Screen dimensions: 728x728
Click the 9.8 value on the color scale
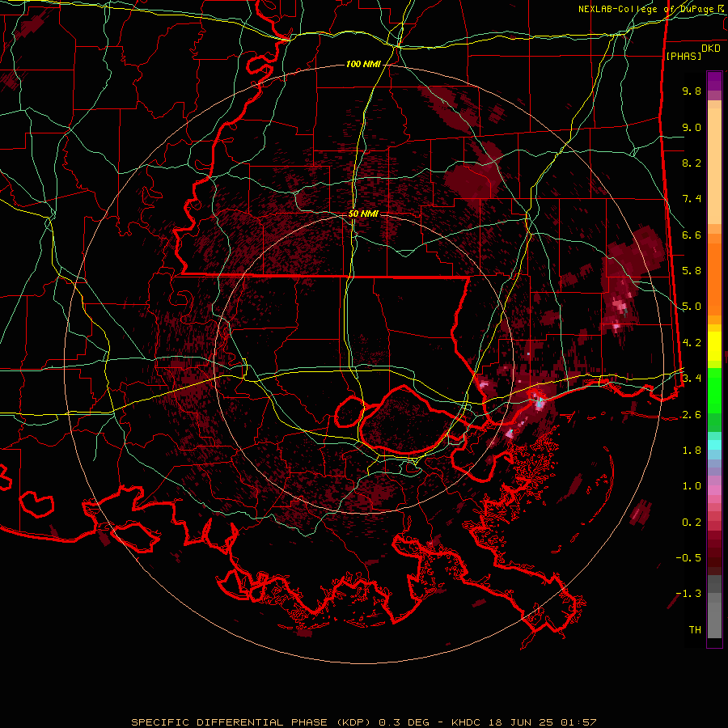[692, 91]
